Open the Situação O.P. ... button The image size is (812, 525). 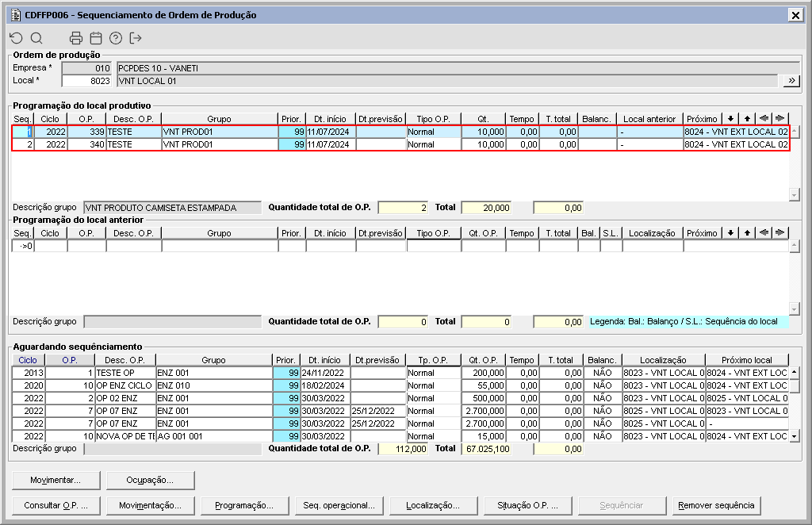pyautogui.click(x=528, y=505)
